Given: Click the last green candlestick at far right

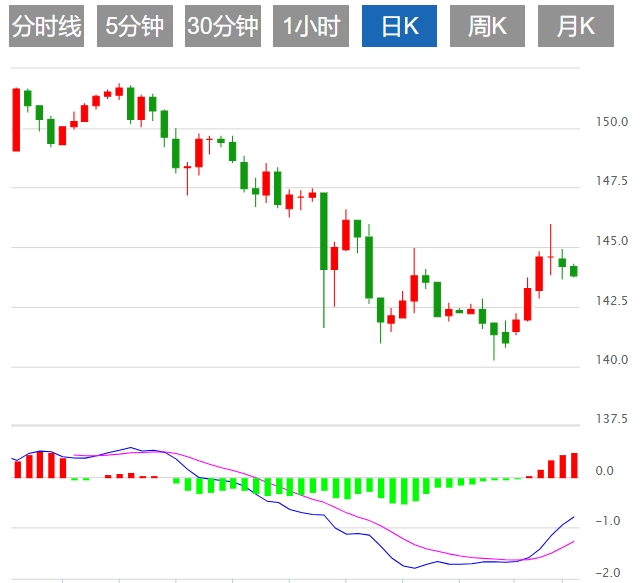Looking at the screenshot, I should tap(574, 271).
